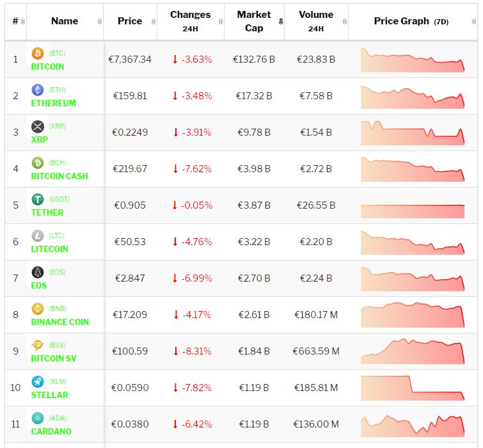Click the Binance Coin yellow icon

click(x=38, y=308)
